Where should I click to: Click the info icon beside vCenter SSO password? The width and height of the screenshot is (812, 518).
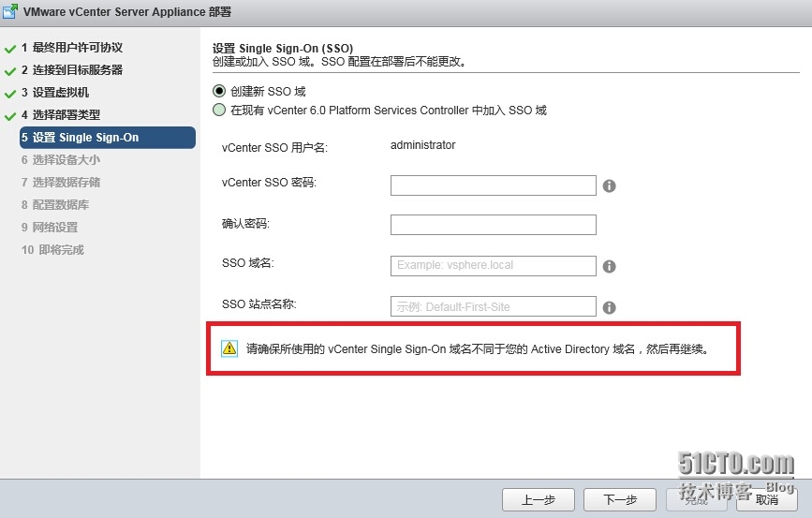point(609,186)
